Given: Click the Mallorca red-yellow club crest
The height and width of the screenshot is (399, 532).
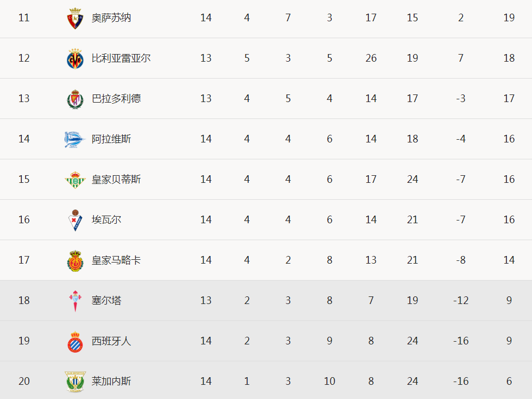Looking at the screenshot, I should pyautogui.click(x=75, y=260).
